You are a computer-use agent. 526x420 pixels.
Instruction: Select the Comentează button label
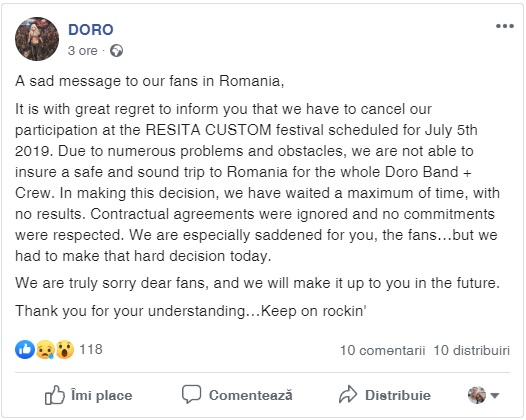tap(251, 395)
